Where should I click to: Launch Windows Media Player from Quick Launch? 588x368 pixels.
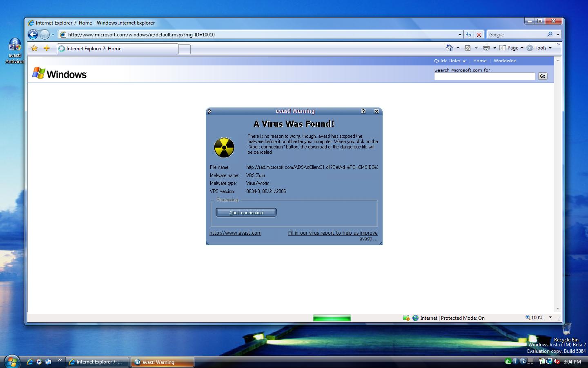point(39,362)
